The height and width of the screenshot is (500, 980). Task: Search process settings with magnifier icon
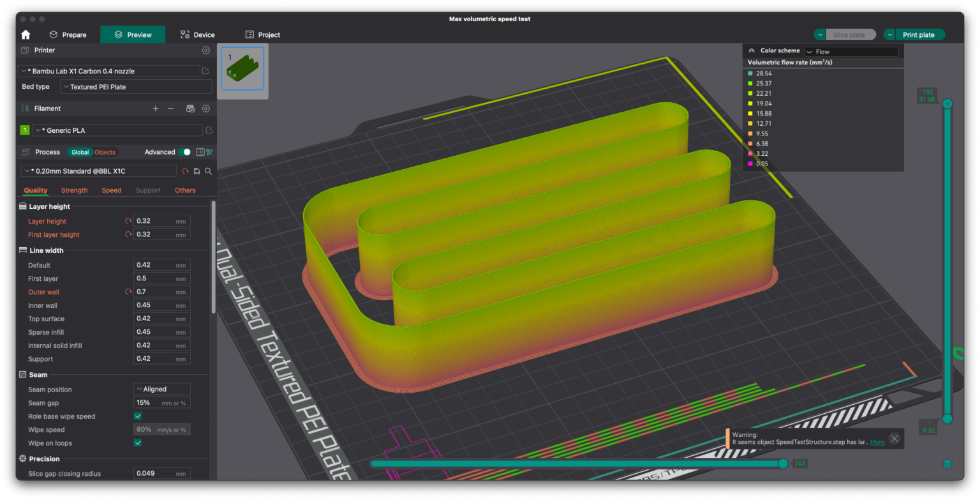(208, 171)
